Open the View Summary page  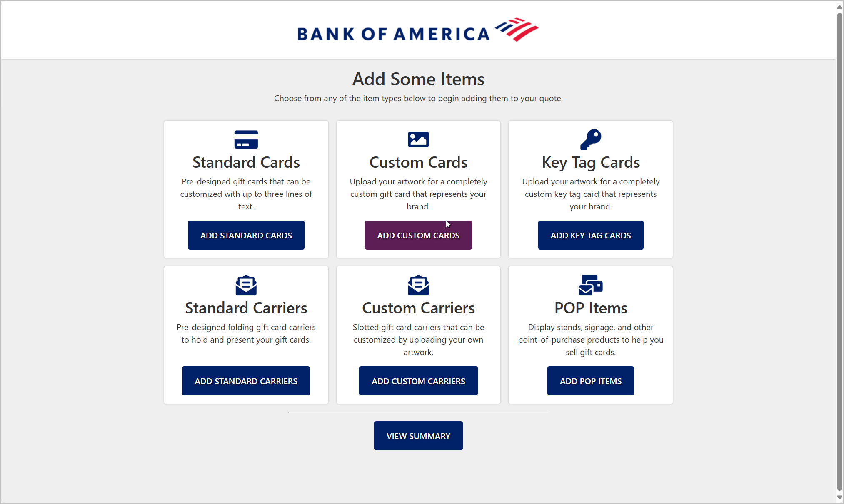point(418,436)
